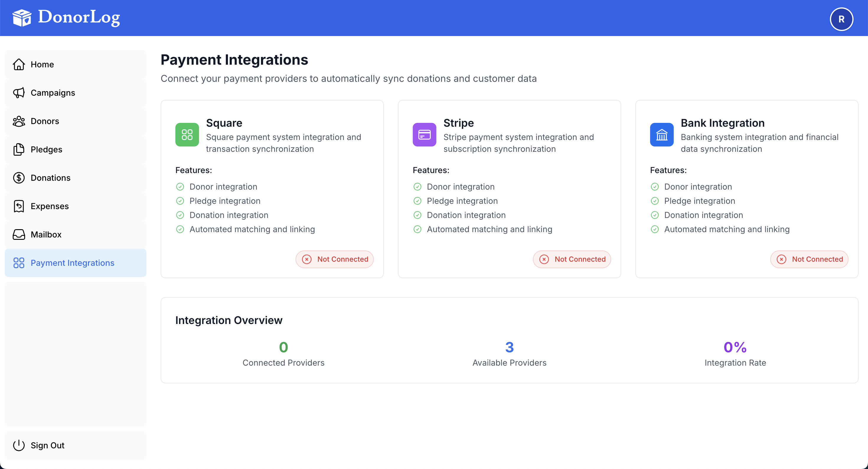868x469 pixels.
Task: Select the Donations dollar icon
Action: (x=19, y=178)
